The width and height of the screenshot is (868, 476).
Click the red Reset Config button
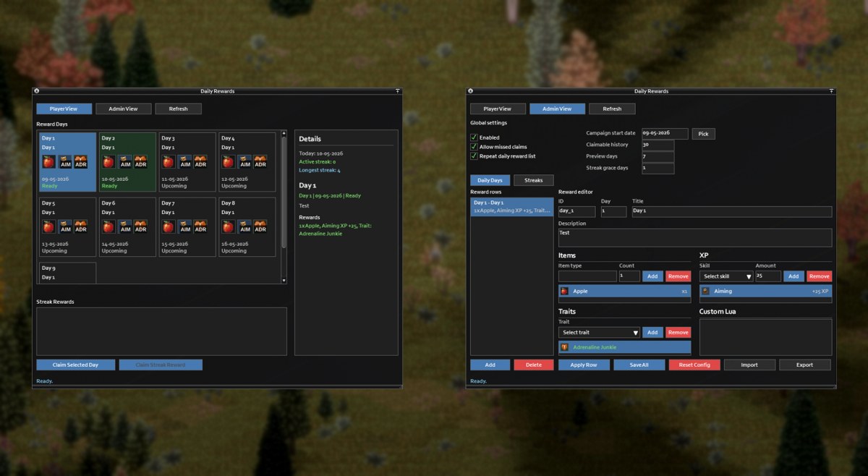click(x=694, y=365)
